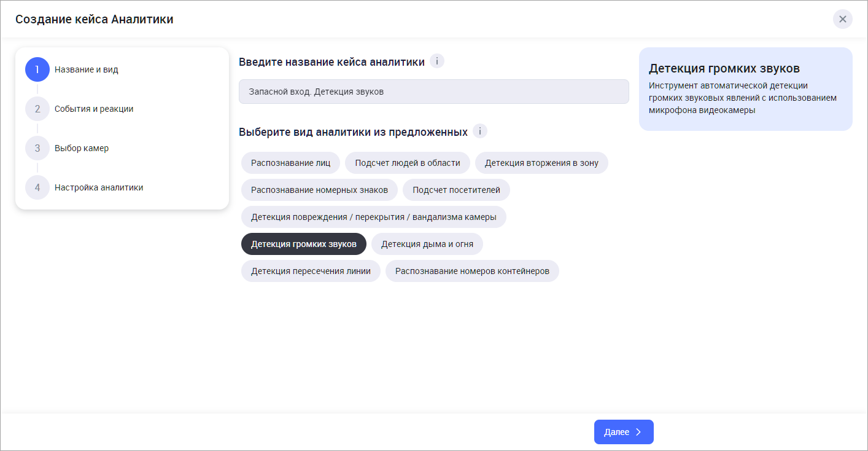
Task: Choose Детекция дыма и огня option
Action: pyautogui.click(x=427, y=244)
